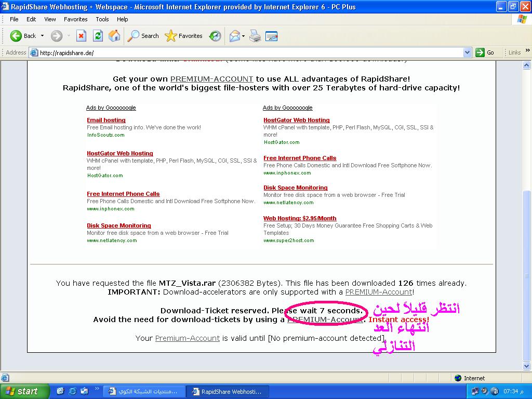Print the page with the printer icon
This screenshot has height=399, width=532.
click(x=255, y=36)
